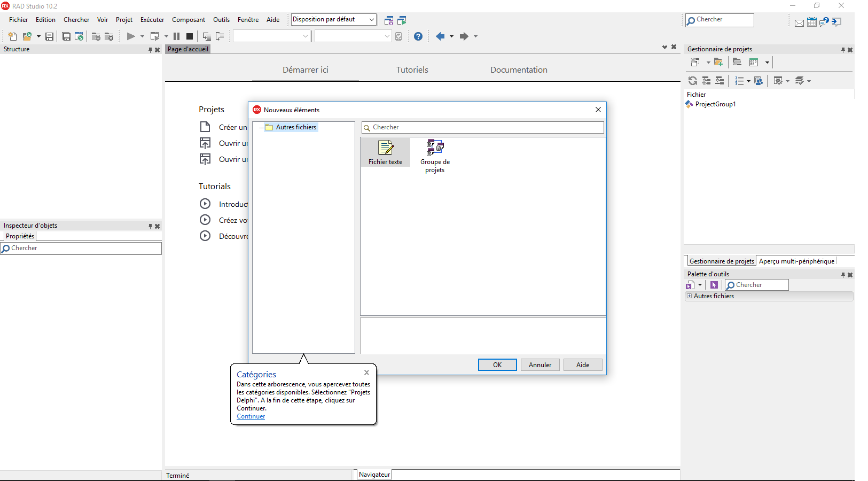
Task: Click the New items toolbar icon
Action: (12, 36)
